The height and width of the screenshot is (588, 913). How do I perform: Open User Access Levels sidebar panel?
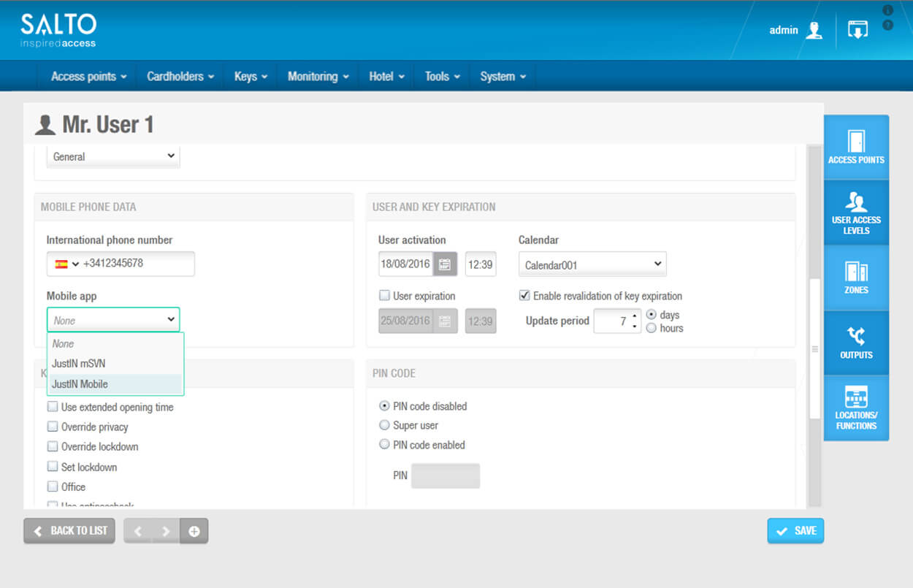[x=856, y=212]
